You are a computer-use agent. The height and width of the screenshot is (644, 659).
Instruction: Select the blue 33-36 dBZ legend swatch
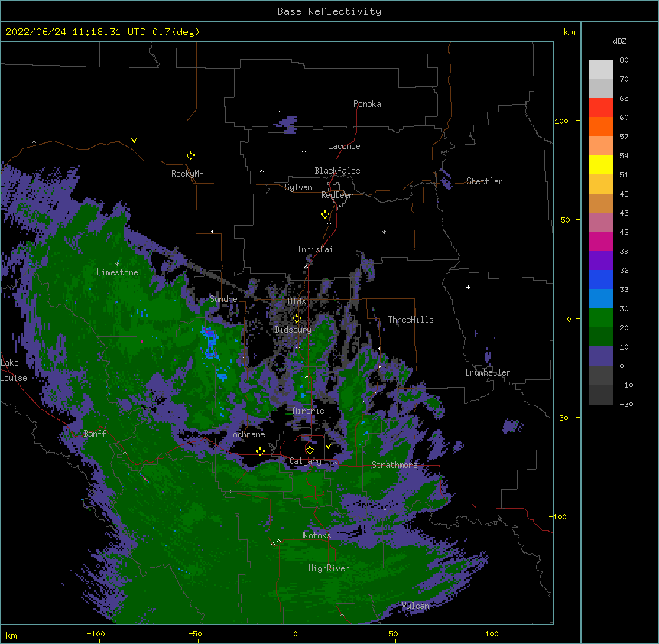[x=601, y=279]
